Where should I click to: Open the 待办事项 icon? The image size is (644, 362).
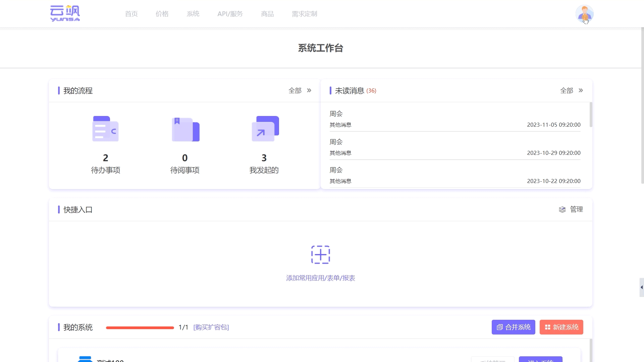click(x=106, y=129)
